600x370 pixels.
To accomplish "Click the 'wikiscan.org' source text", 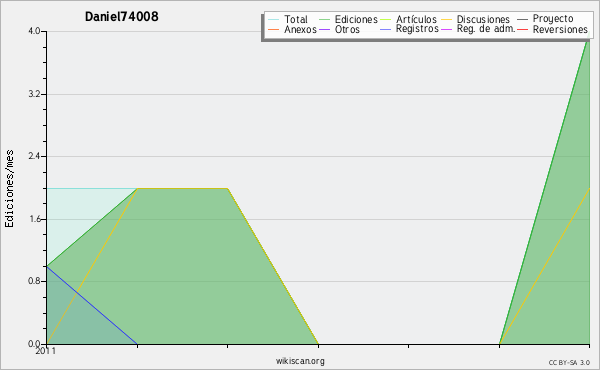I will pyautogui.click(x=300, y=361).
